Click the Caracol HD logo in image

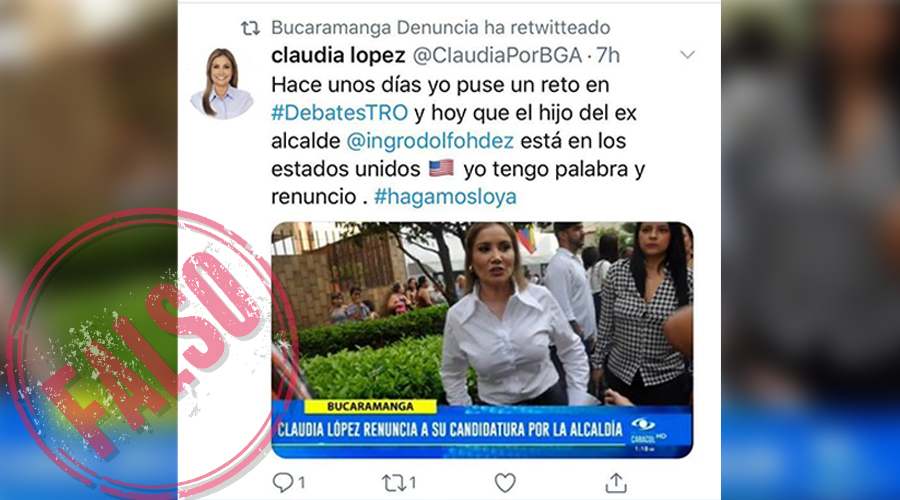pos(648,433)
